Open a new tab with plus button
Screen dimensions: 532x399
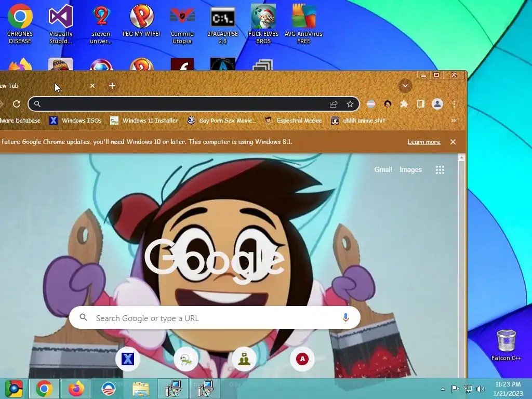click(112, 86)
